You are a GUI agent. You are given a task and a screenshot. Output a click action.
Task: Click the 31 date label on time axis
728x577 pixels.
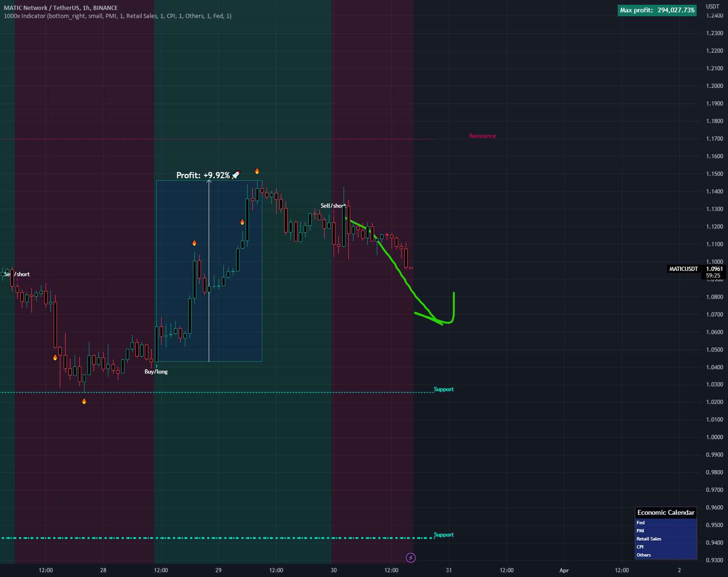pyautogui.click(x=449, y=570)
